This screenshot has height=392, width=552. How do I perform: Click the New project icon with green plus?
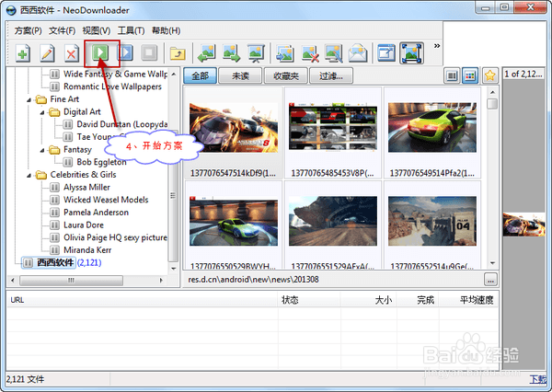pos(23,53)
